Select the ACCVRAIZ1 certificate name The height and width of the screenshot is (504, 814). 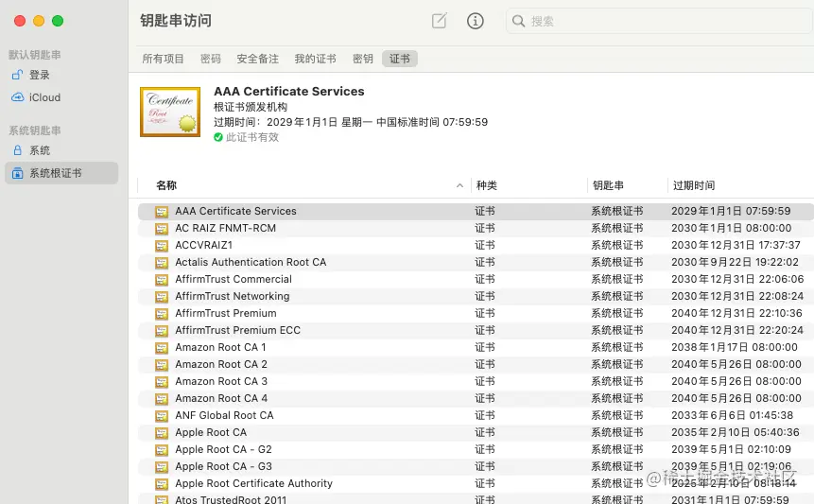(x=203, y=245)
